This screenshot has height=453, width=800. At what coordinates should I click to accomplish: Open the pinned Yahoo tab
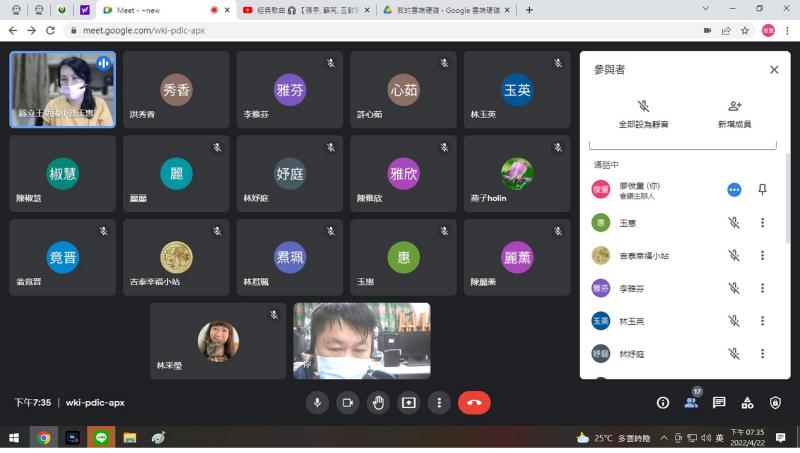[x=85, y=10]
